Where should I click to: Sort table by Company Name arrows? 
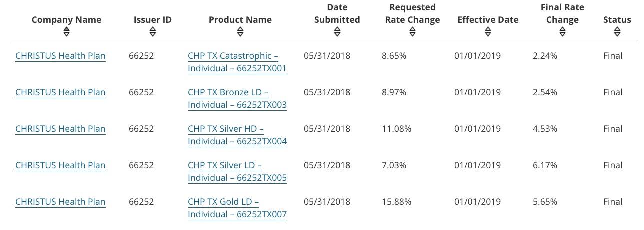66,32
